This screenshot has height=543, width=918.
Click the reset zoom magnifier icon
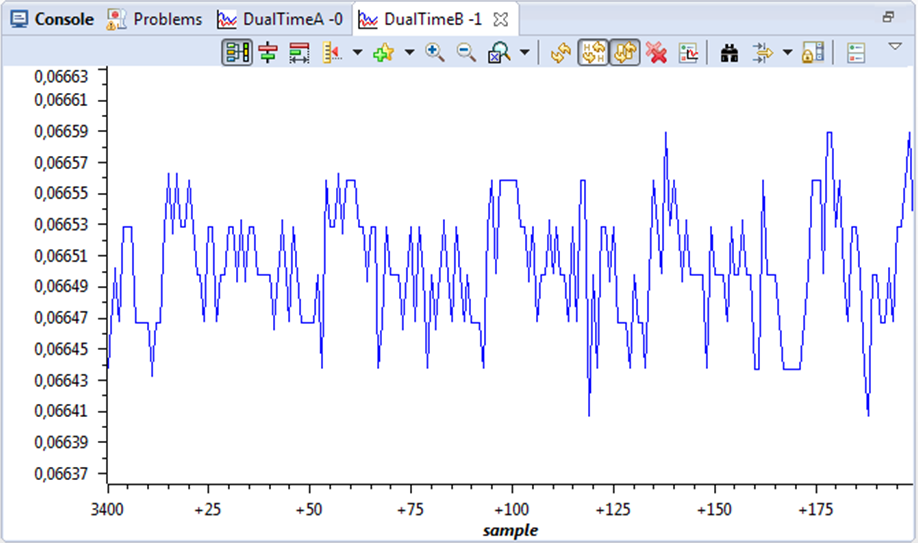pyautogui.click(x=499, y=53)
